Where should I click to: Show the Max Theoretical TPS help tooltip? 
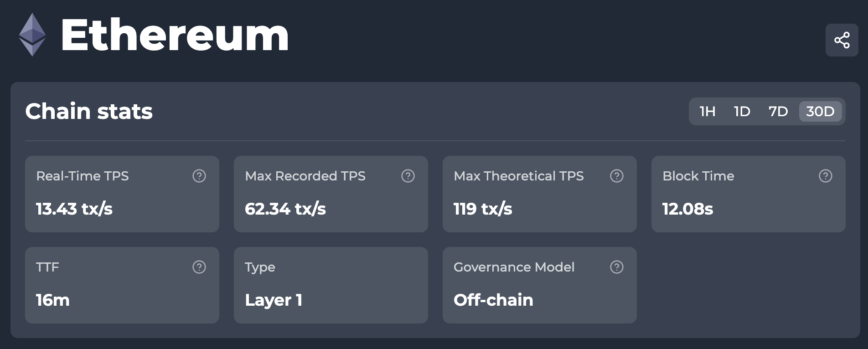(617, 176)
